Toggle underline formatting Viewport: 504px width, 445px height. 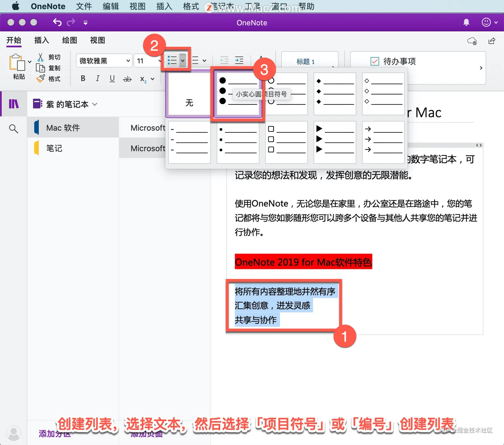pos(112,78)
